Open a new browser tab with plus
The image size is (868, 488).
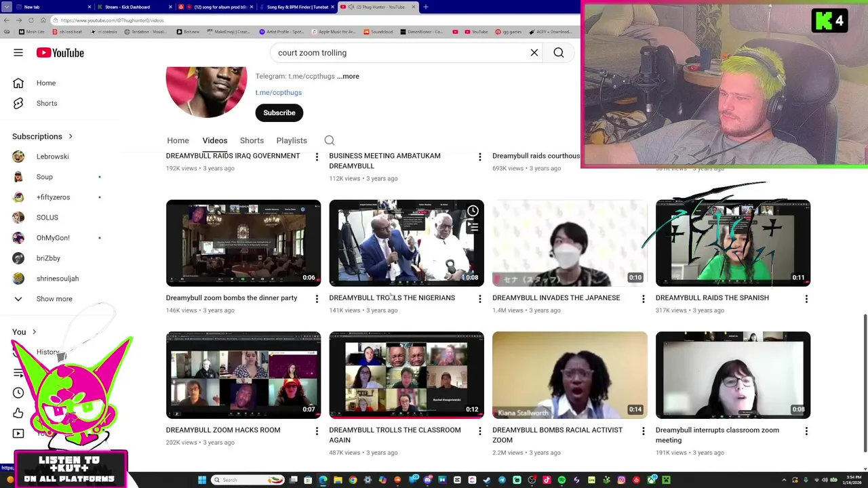click(x=426, y=7)
